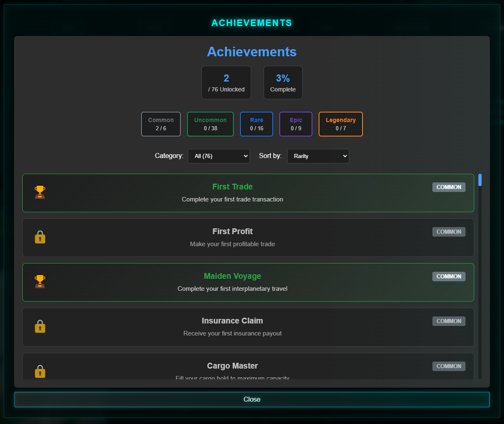Click the achievements list scrollbar thumb
Screen dimensions: 504x424
[480, 180]
